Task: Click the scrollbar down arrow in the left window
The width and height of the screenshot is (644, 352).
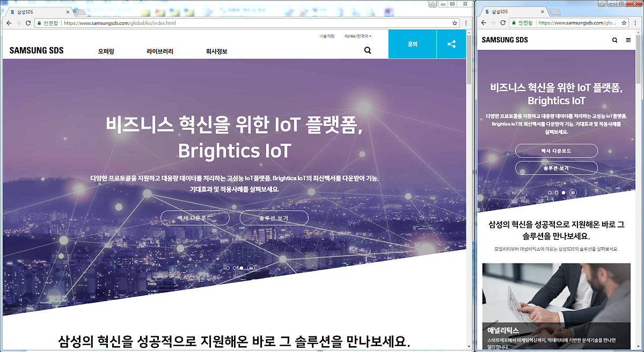Action: point(469,346)
